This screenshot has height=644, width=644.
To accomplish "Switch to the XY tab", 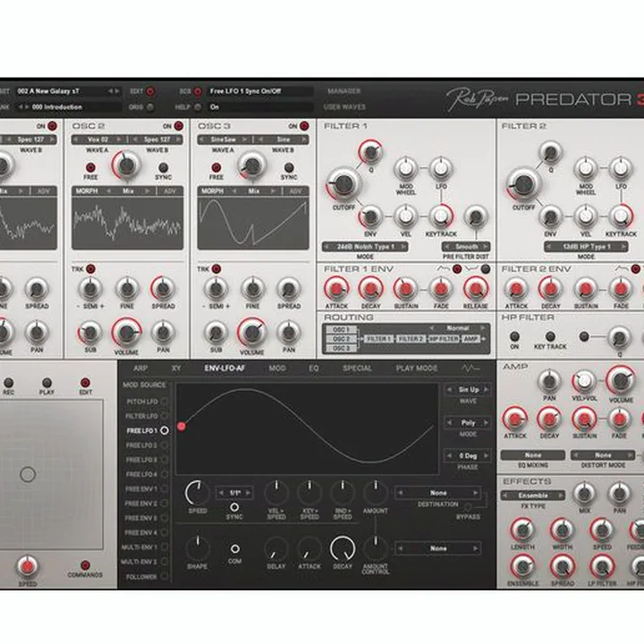I will click(176, 369).
